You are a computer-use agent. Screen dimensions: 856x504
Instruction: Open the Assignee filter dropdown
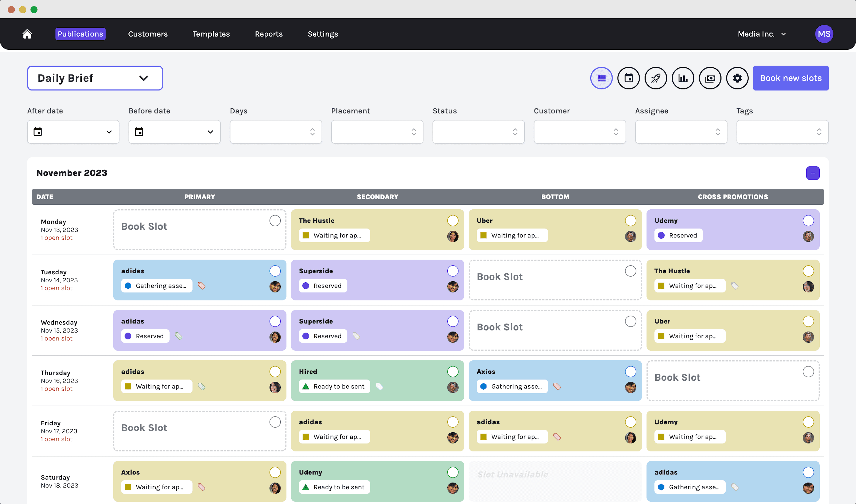(681, 131)
